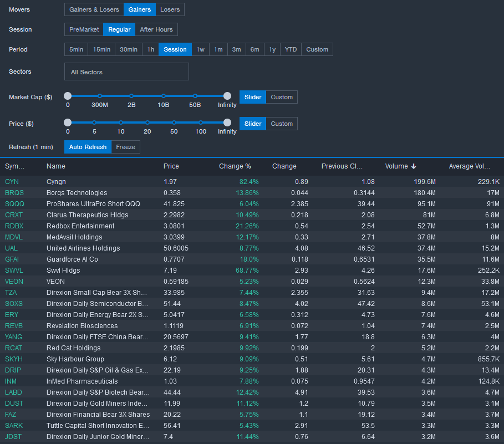
Task: Open the SWVL symbol link
Action: [14, 270]
